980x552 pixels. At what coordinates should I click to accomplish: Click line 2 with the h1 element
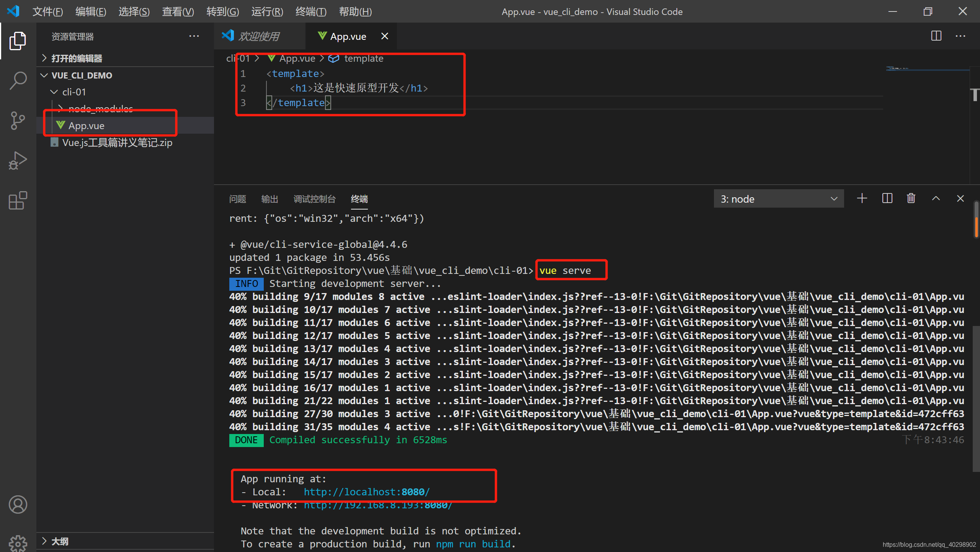[x=359, y=88]
